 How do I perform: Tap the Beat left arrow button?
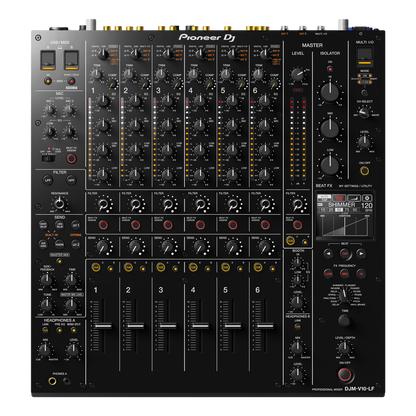coord(328,254)
